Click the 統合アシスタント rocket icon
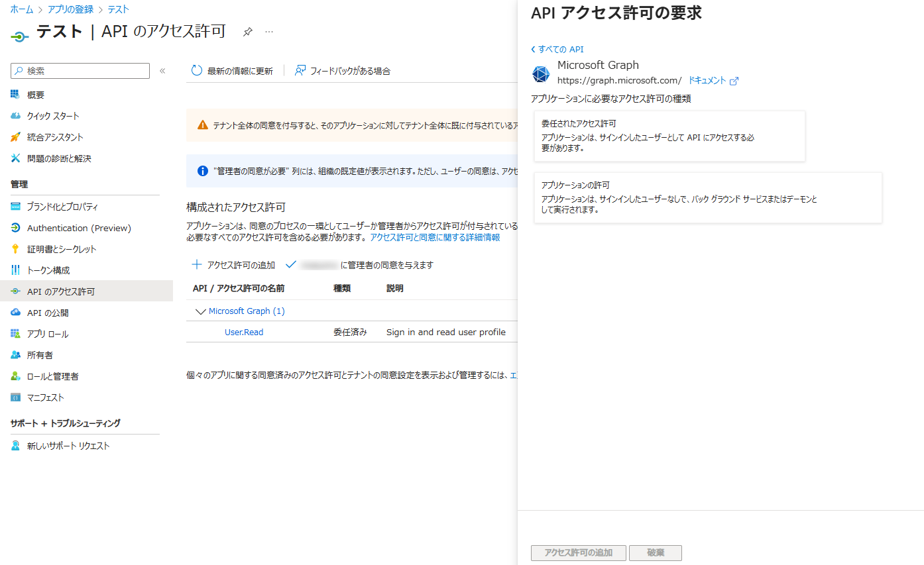Viewport: 924px width, 565px height. pos(16,137)
